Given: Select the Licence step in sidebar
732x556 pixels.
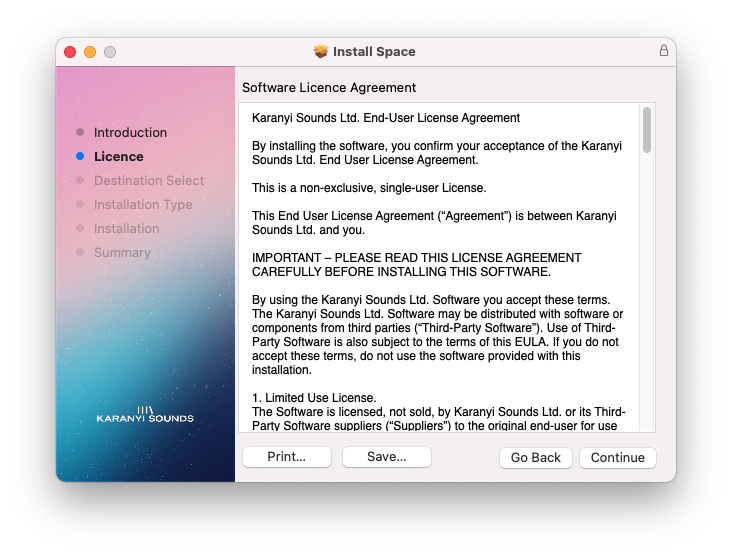Looking at the screenshot, I should point(119,156).
